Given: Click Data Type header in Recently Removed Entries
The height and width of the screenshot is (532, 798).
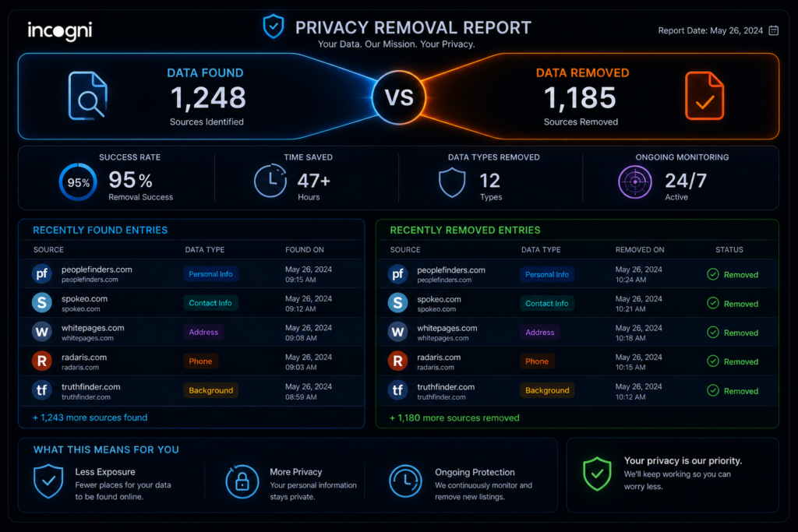Looking at the screenshot, I should [541, 250].
